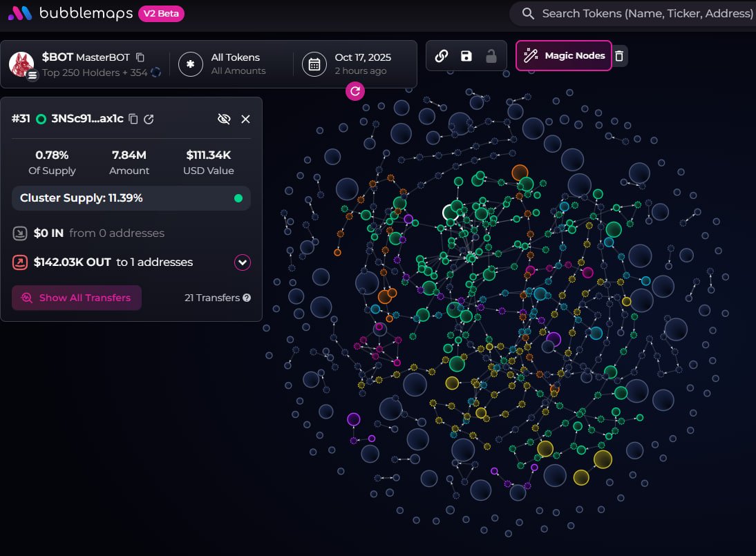The height and width of the screenshot is (556, 756).
Task: Toggle hide for wallet #31
Action: click(x=224, y=119)
